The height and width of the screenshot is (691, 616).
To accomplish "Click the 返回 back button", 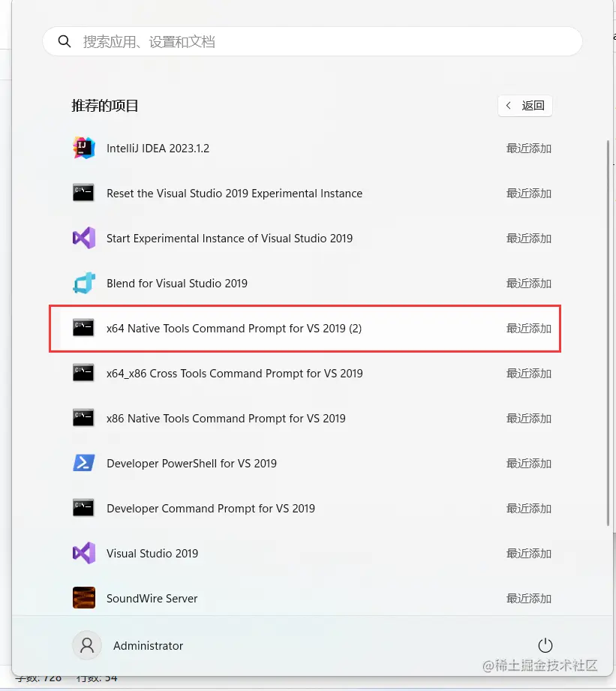I will pos(524,106).
